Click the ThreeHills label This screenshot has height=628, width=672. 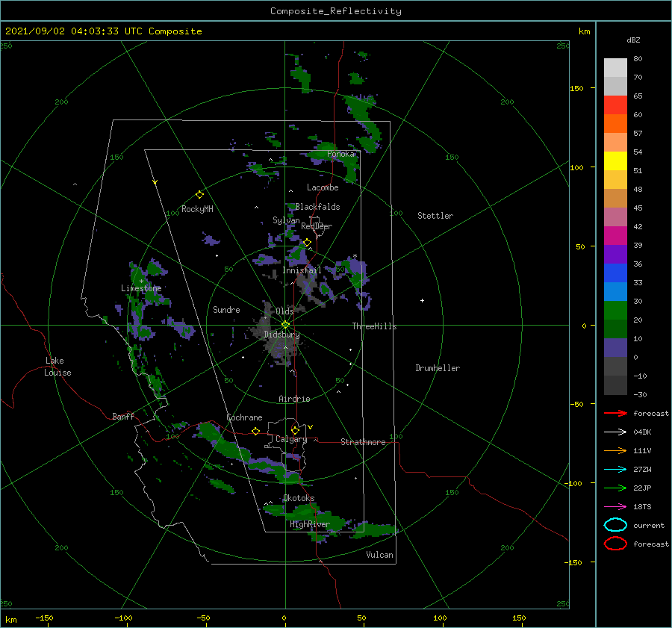click(x=374, y=326)
